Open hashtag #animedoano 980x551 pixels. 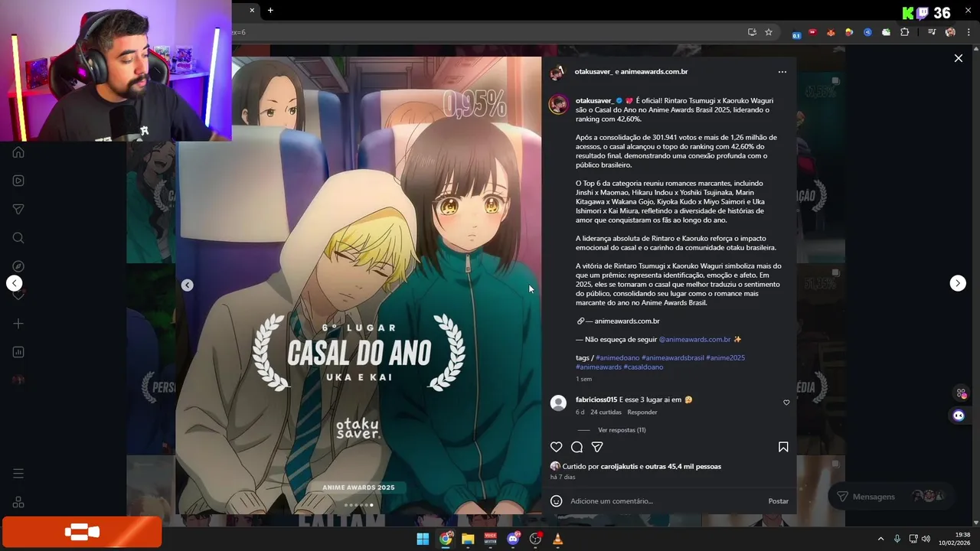coord(617,358)
